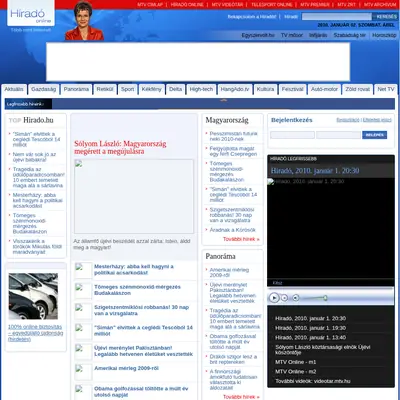Open TELESPORT ONLINE link
The width and height of the screenshot is (400, 400).
point(272,5)
